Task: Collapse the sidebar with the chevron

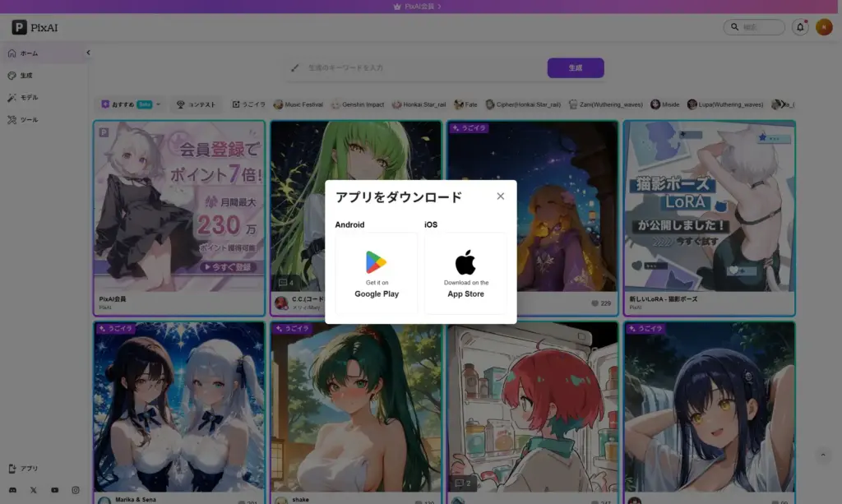Action: pos(88,53)
